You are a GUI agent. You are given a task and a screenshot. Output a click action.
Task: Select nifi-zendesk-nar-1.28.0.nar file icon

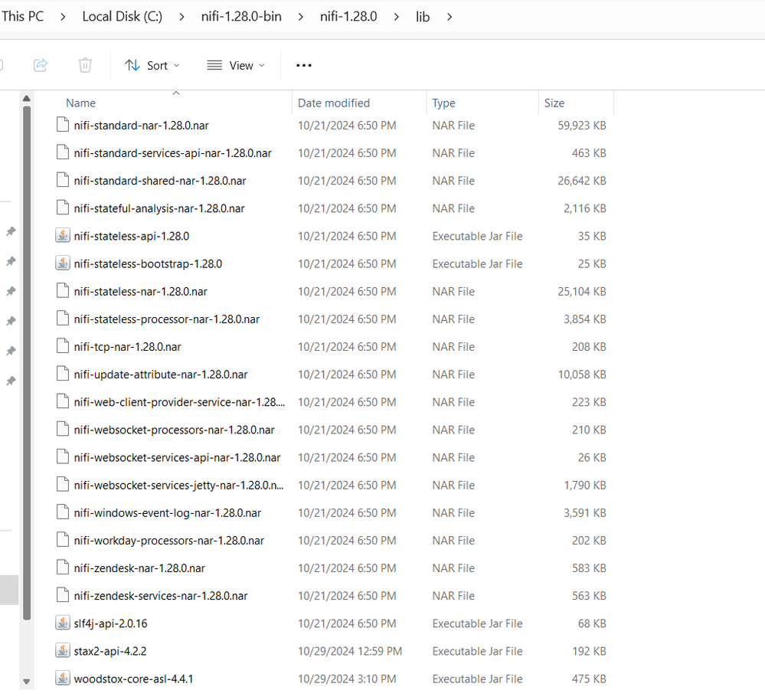click(63, 568)
